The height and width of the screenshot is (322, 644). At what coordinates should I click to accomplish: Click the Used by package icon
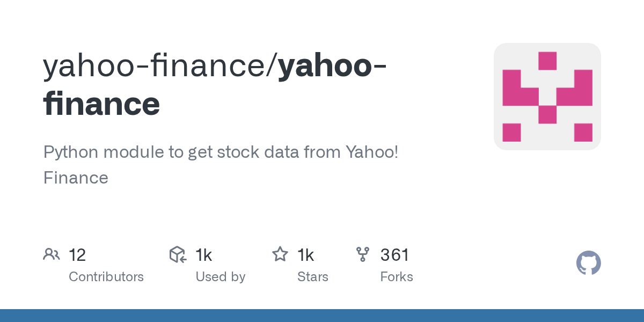[x=178, y=254]
